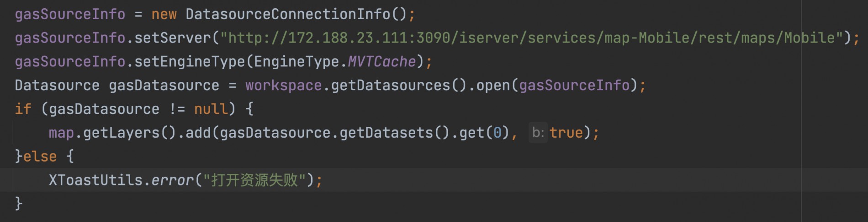Click the workspace variable reference

click(x=283, y=86)
